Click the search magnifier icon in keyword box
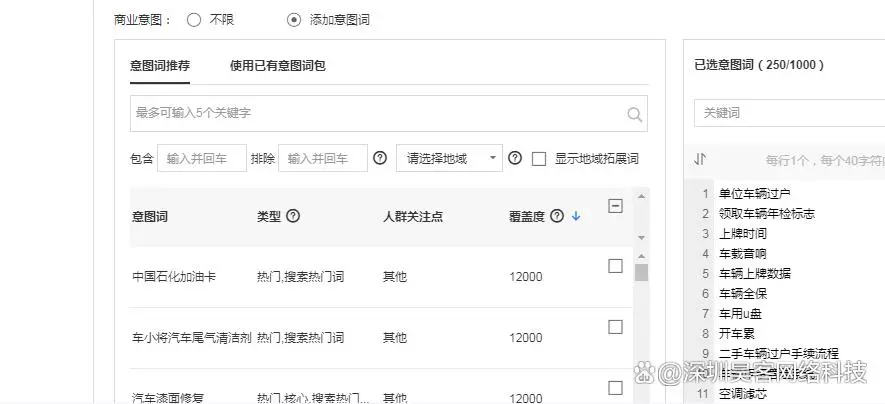 (634, 115)
